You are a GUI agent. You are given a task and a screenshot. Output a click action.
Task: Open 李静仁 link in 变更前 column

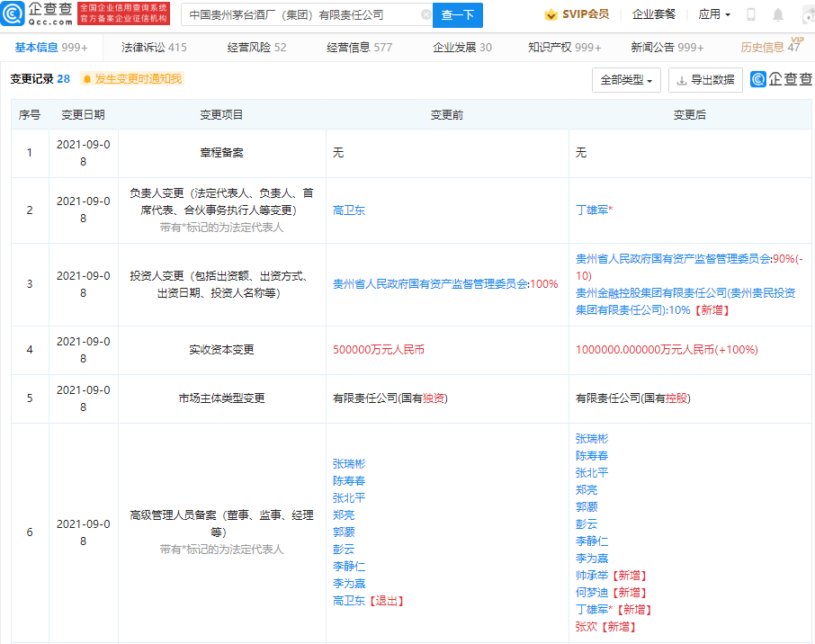[x=349, y=566]
